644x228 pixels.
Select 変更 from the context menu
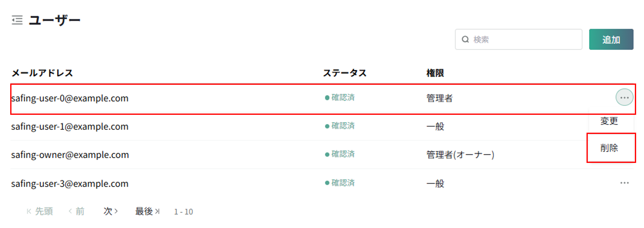[x=609, y=121]
